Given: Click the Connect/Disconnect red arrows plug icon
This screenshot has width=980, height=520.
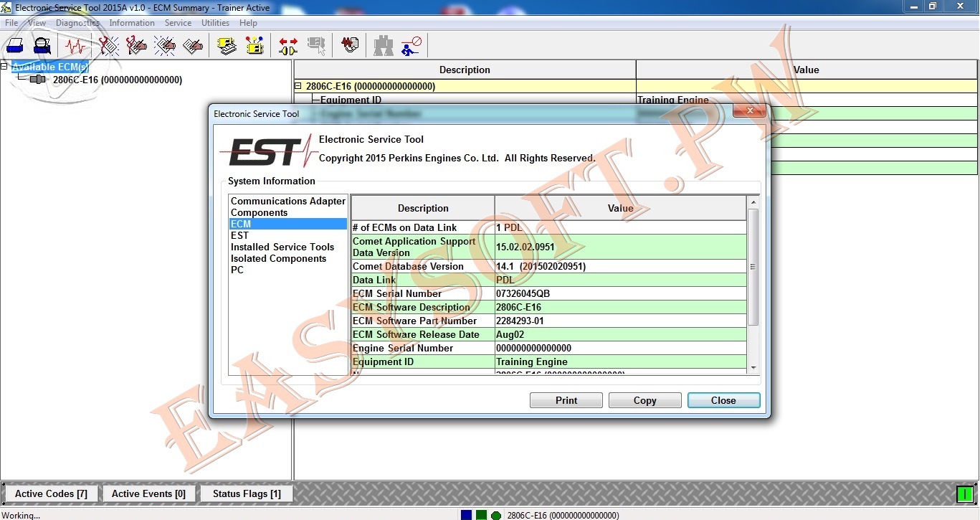Looking at the screenshot, I should point(288,46).
